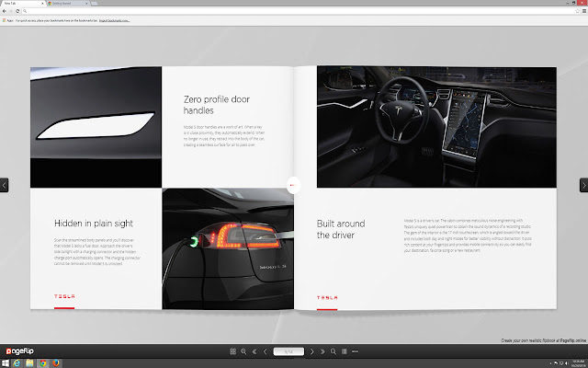The height and width of the screenshot is (368, 588).
Task: Click the zoom in magnifier icon
Action: [243, 351]
